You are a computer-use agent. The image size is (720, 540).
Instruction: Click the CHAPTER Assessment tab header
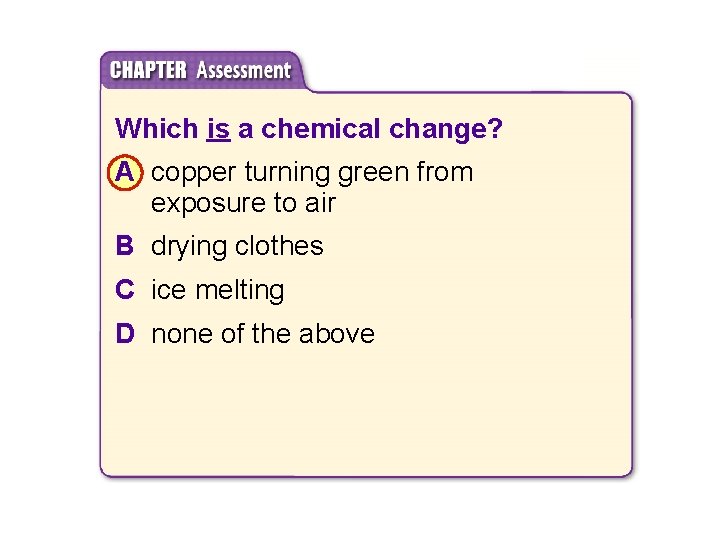[200, 71]
